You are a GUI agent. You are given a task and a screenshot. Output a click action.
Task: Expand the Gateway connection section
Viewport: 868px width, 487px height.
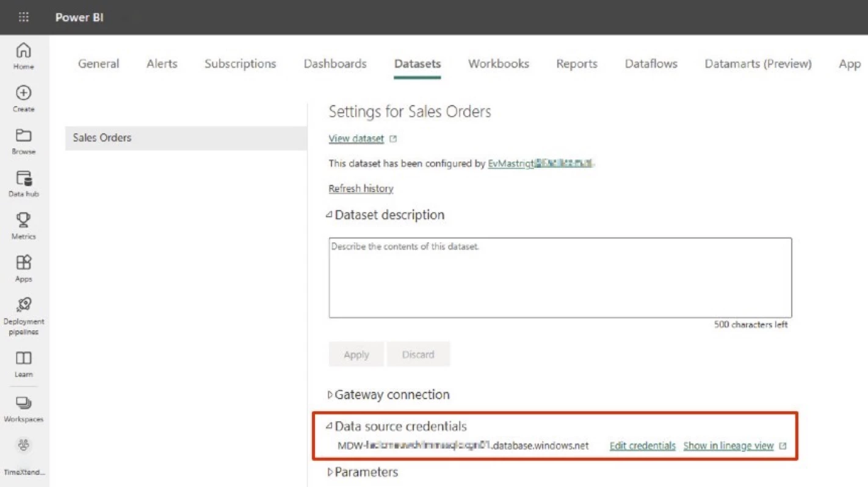(330, 395)
